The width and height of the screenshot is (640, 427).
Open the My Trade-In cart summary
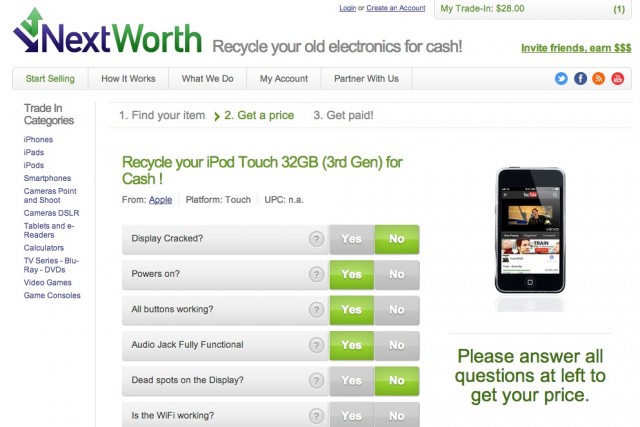(533, 9)
